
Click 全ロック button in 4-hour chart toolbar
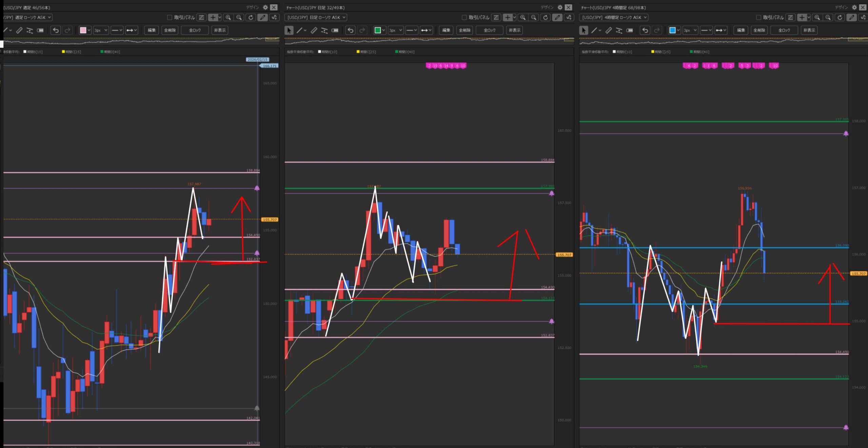[x=784, y=30]
